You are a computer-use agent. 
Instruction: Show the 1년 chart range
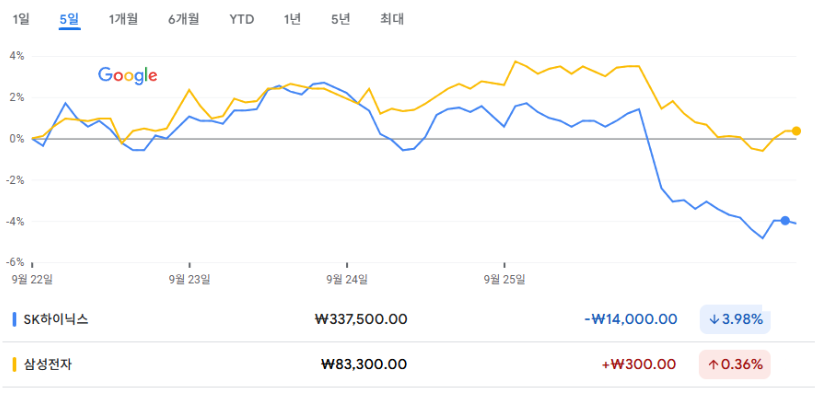[x=292, y=19]
